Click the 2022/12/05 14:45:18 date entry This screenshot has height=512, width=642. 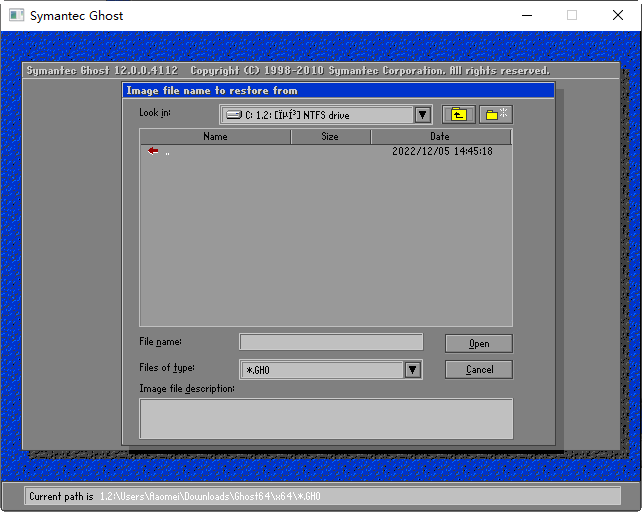(x=442, y=152)
